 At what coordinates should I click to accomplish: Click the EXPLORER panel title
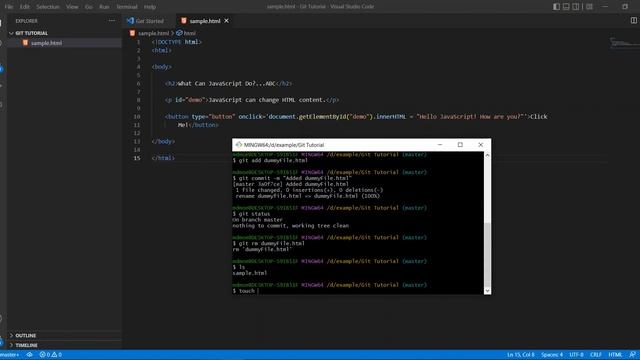coord(27,21)
